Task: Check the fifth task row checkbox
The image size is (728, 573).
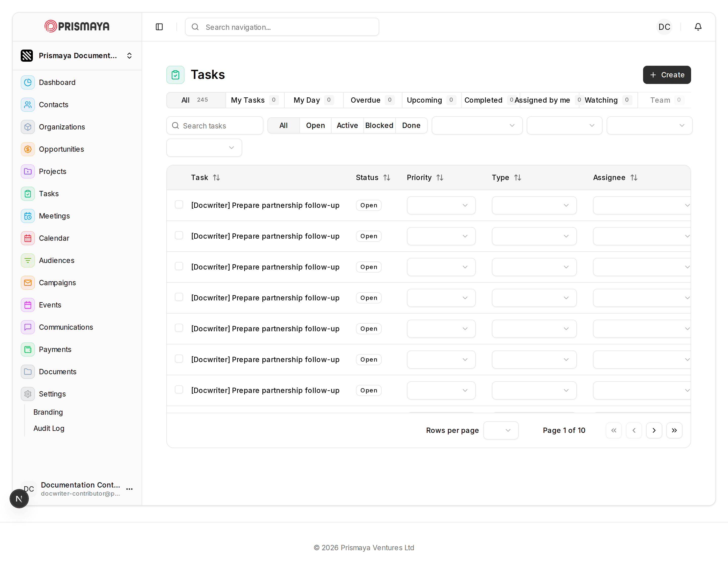Action: pos(179,328)
